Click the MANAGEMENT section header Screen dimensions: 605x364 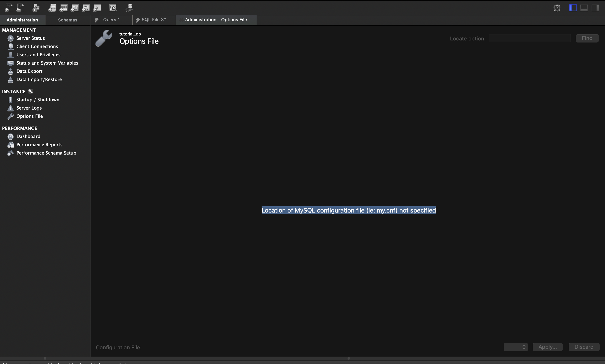(x=19, y=30)
